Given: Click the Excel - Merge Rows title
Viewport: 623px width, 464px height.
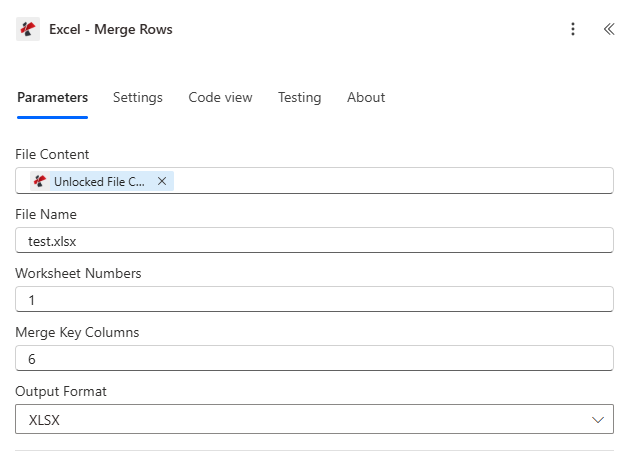Looking at the screenshot, I should click(x=111, y=29).
